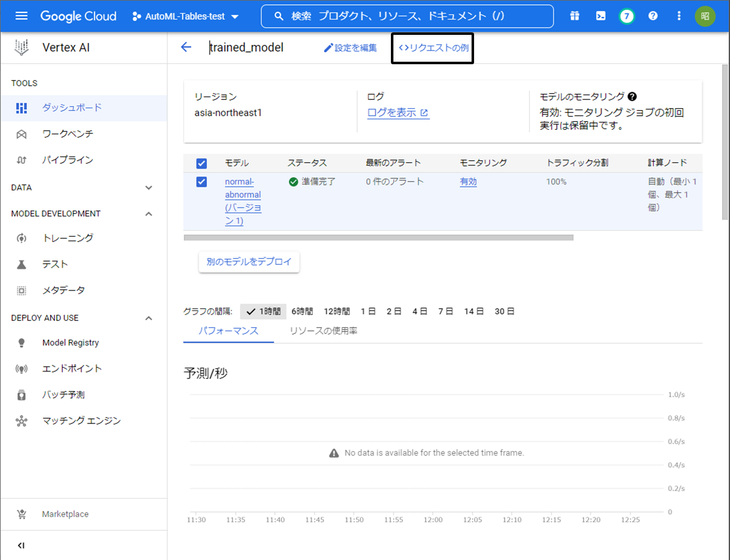
Task: Open the hamburger navigation menu
Action: 21,16
